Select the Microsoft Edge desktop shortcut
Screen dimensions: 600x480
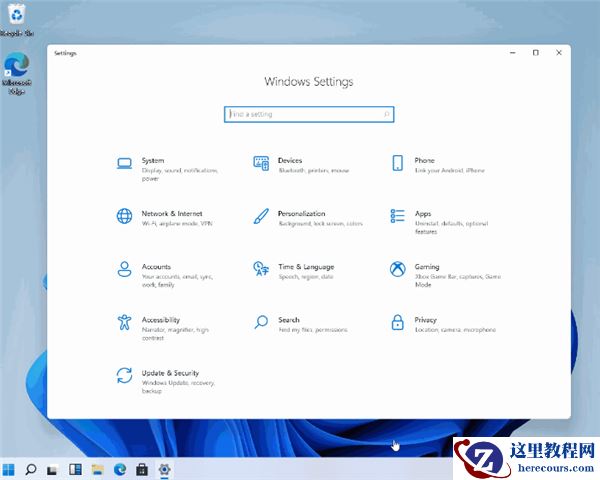pyautogui.click(x=16, y=73)
